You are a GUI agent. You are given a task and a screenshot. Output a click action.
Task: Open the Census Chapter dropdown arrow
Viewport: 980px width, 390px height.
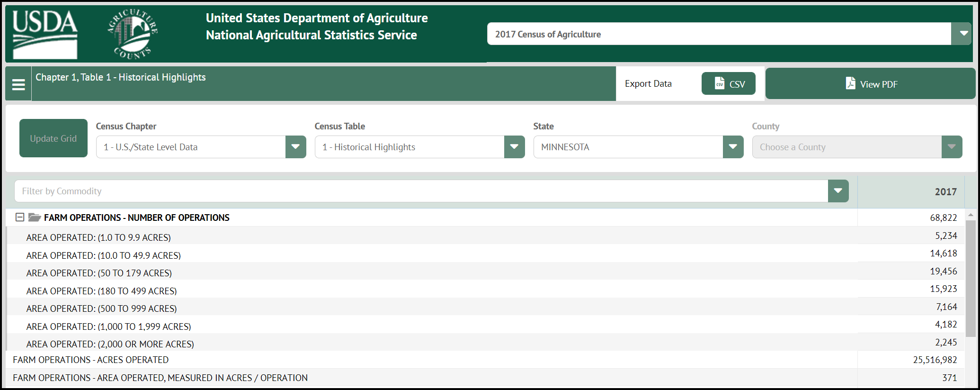pyautogui.click(x=295, y=147)
